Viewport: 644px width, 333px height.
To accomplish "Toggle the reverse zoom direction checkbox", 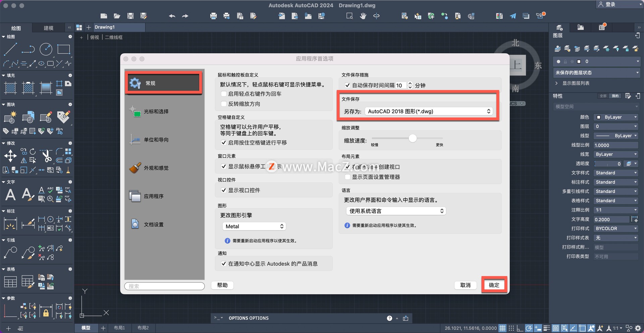I will (224, 104).
